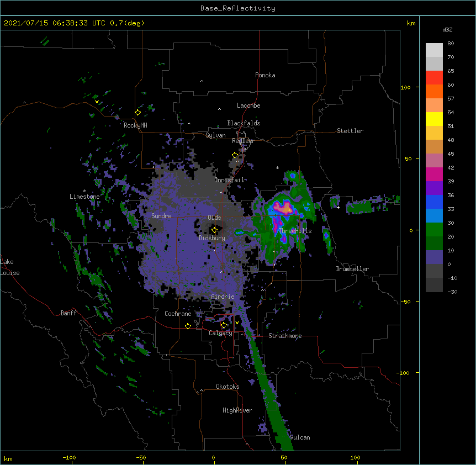Click the Blackfalds city label

click(x=244, y=123)
